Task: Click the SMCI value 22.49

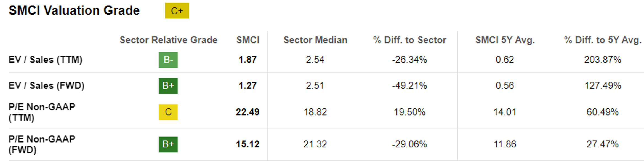Action: point(248,112)
